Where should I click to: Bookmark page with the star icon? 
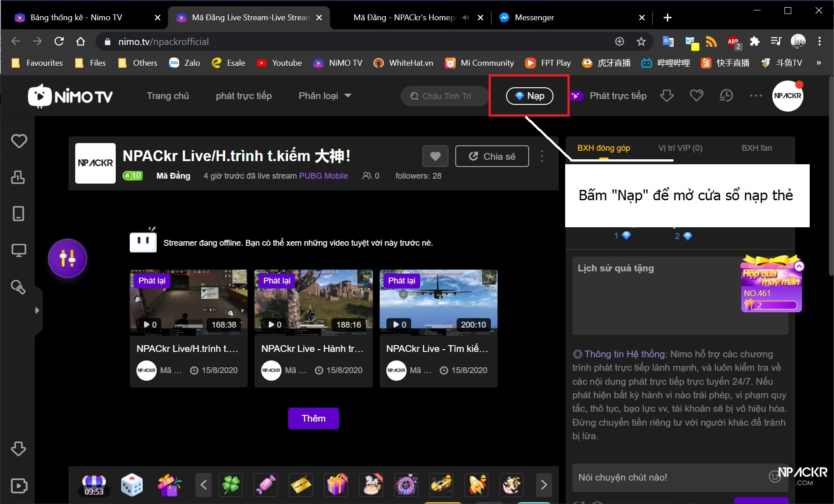641,41
